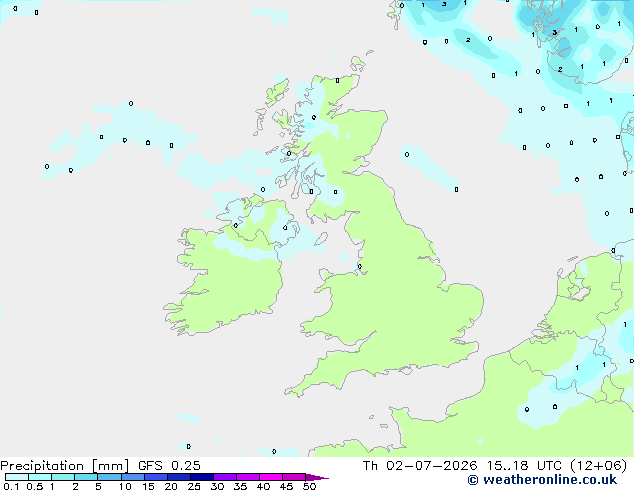Screen dimensions: 634x490
Task: Click the "0.1" legend scale label
Action: coord(11,486)
